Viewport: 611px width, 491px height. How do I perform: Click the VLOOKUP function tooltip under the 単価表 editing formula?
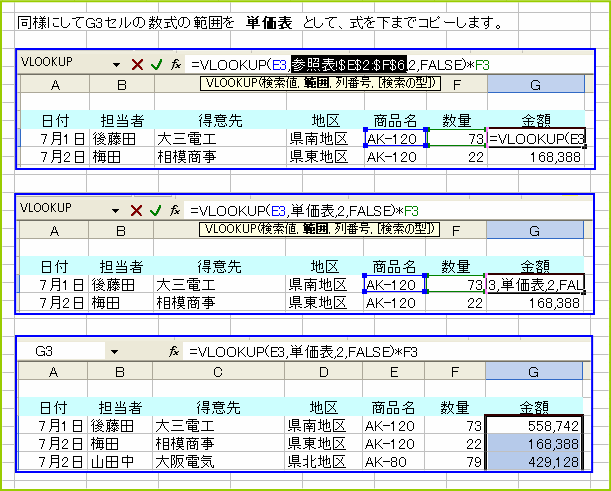click(319, 229)
